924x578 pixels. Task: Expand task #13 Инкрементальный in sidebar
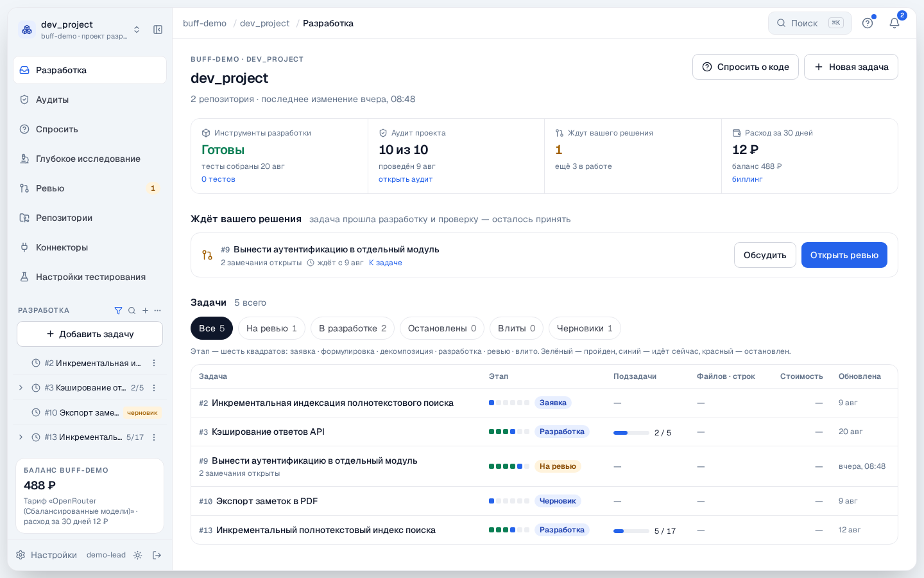21,437
